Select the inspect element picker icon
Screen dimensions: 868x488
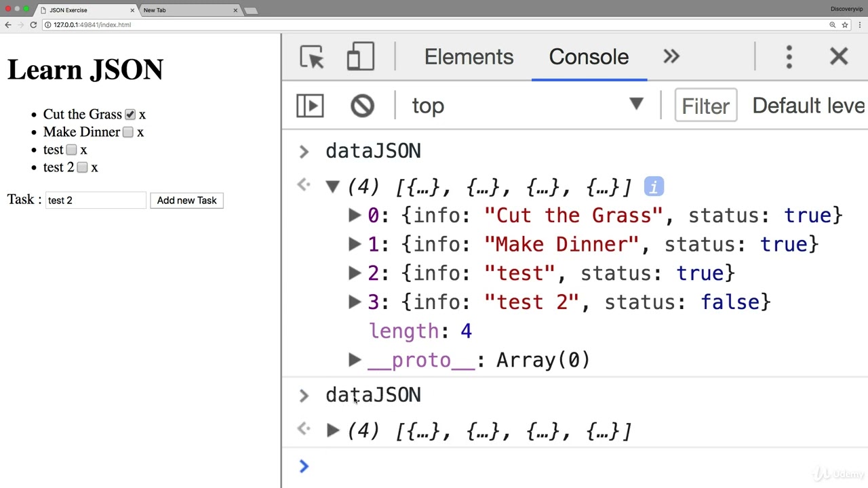(312, 57)
